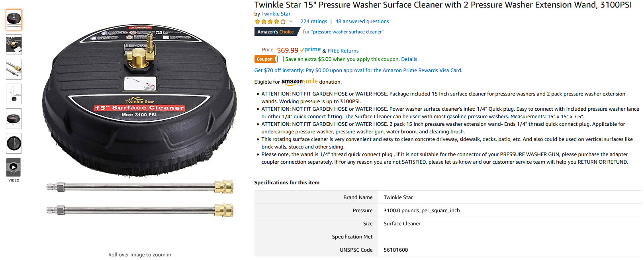Click the AmazonSmile logo
Viewport: 644px width, 260px height.
(x=299, y=82)
